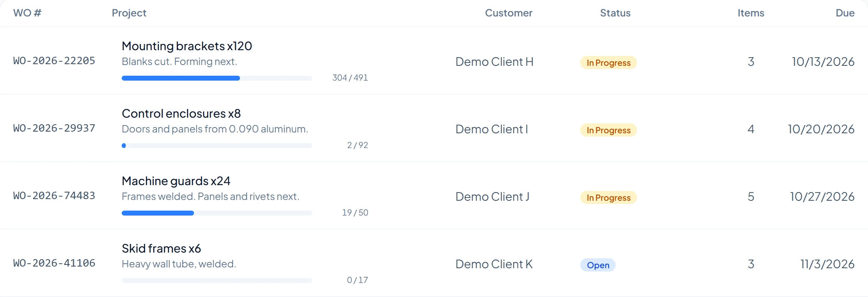
Task: Click "Frames welded. Panels and rivets next." note
Action: click(210, 197)
